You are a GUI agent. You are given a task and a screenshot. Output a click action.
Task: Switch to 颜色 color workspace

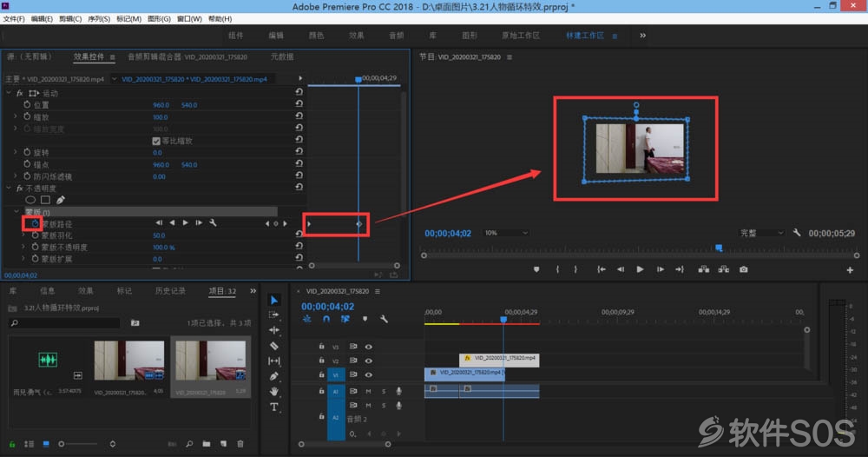click(x=316, y=36)
